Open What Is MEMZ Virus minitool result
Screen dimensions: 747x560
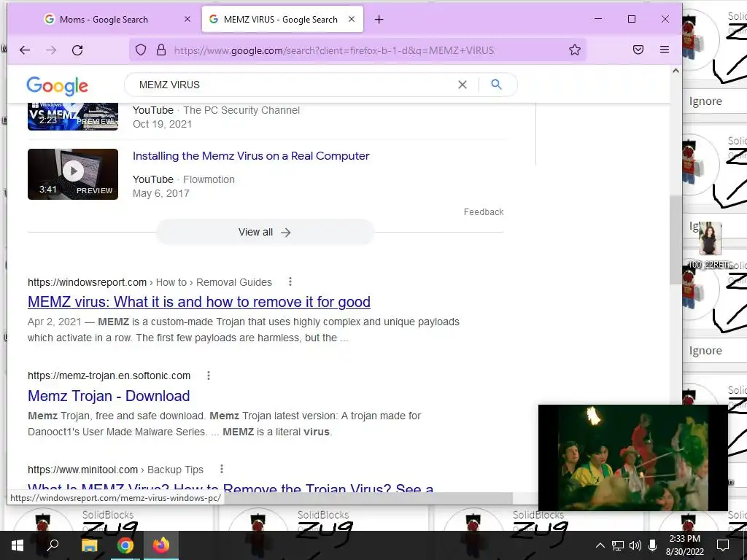(x=231, y=488)
